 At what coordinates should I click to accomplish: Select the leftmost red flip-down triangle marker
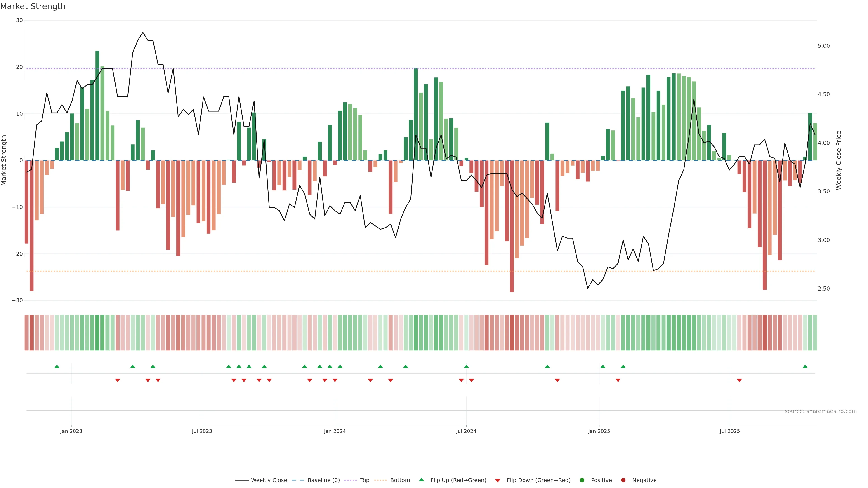coord(118,380)
